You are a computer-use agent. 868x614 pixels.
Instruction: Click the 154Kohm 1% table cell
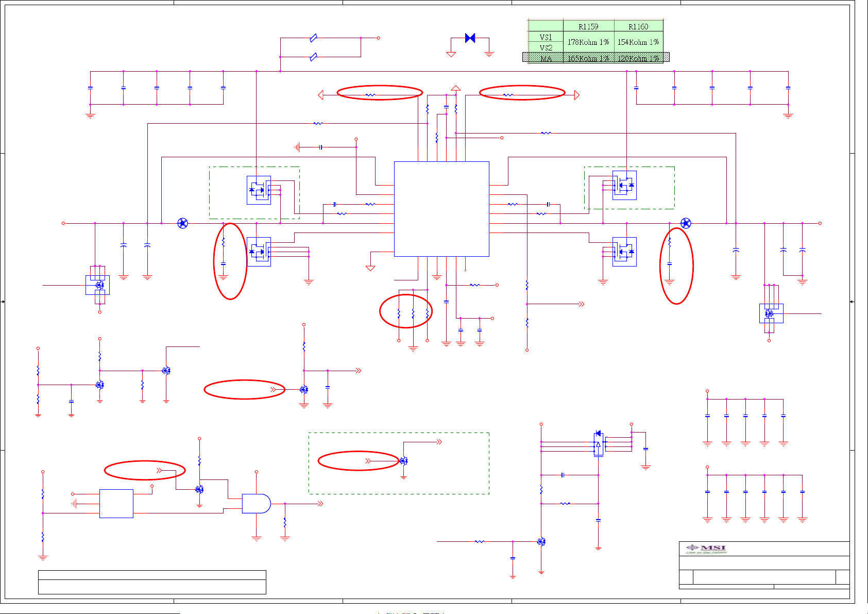click(x=638, y=42)
